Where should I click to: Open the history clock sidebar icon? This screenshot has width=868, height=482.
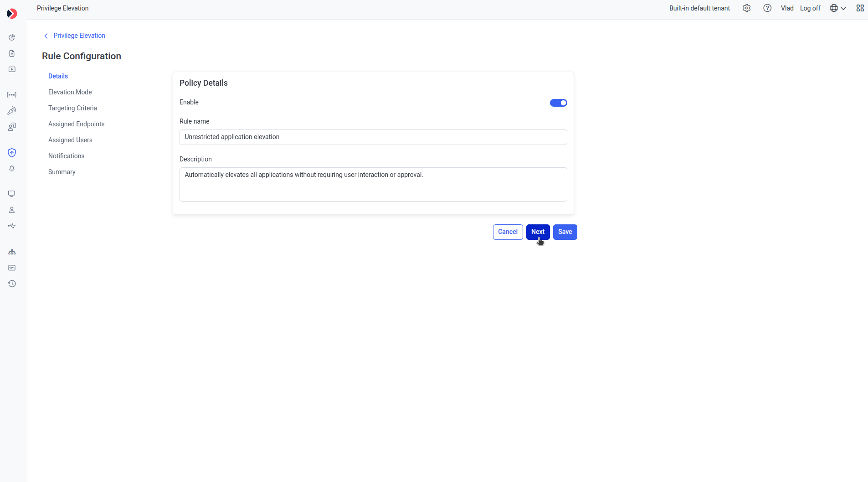pyautogui.click(x=12, y=284)
